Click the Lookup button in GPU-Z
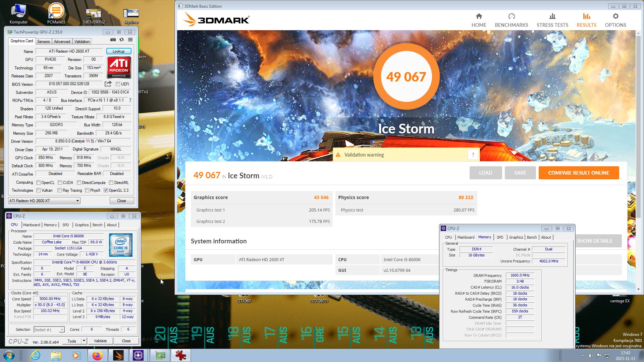The image size is (644, 362). (119, 51)
